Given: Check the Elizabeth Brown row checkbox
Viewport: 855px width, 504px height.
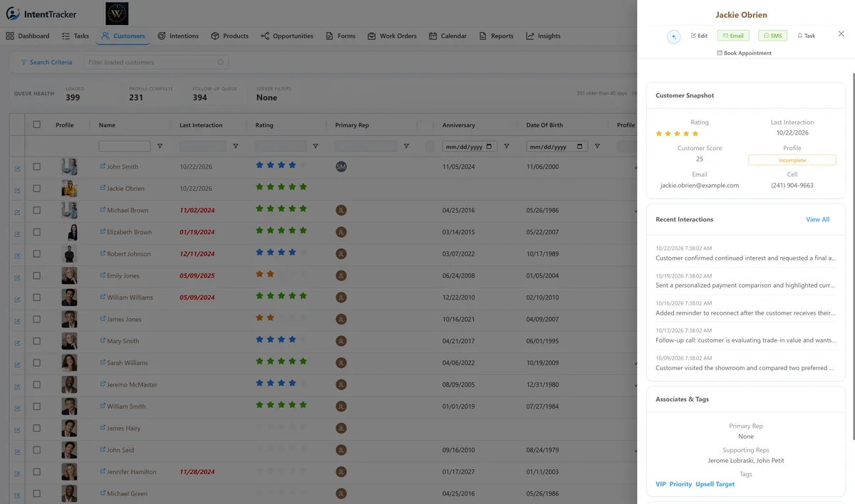Looking at the screenshot, I should tap(37, 232).
